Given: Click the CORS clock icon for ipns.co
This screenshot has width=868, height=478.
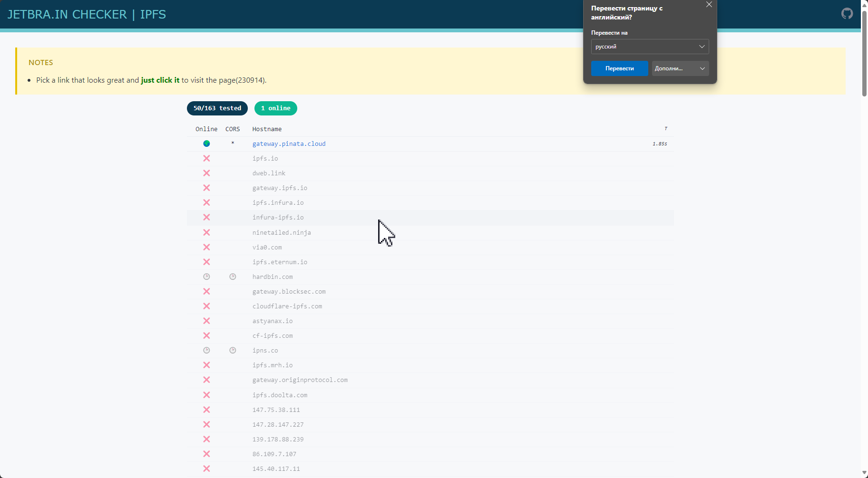Looking at the screenshot, I should pyautogui.click(x=233, y=350).
